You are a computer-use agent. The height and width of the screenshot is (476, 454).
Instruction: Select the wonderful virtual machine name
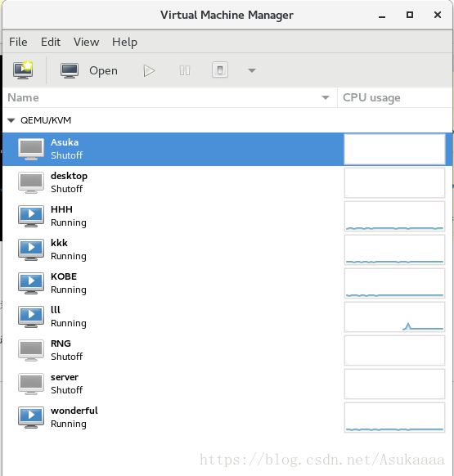point(74,411)
